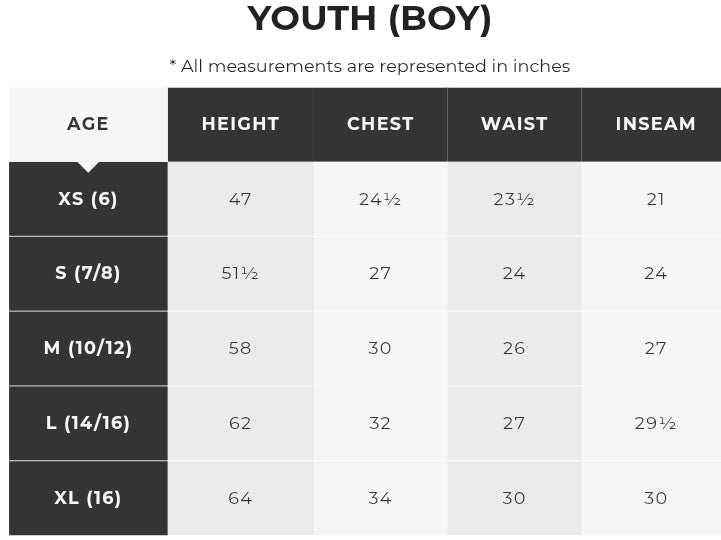Click the L inseam value 29½
The height and width of the screenshot is (540, 721).
coord(655,423)
